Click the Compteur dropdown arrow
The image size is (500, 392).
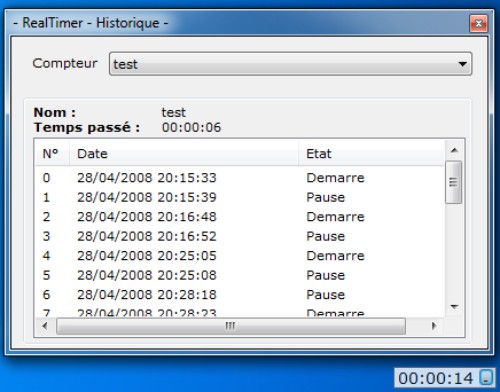click(462, 64)
